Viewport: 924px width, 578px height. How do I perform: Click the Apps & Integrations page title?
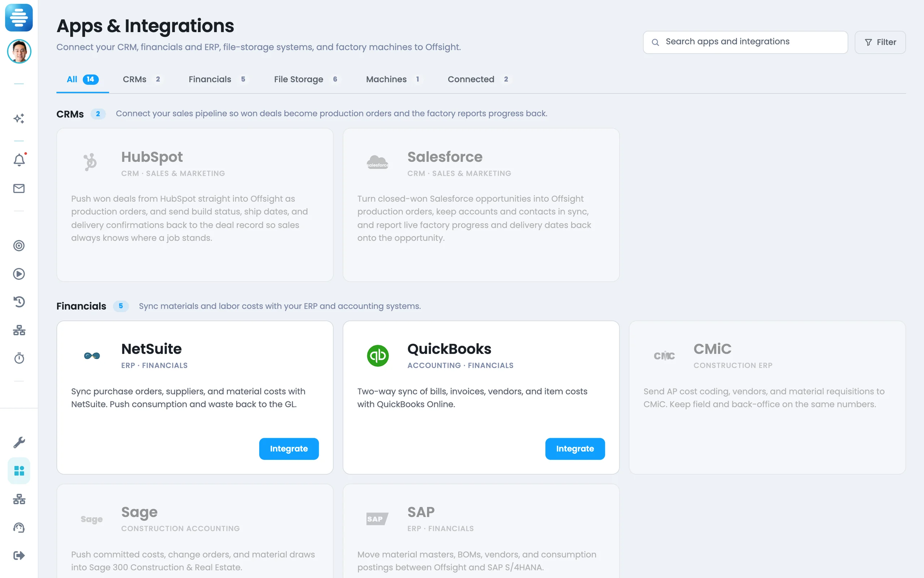pyautogui.click(x=145, y=26)
